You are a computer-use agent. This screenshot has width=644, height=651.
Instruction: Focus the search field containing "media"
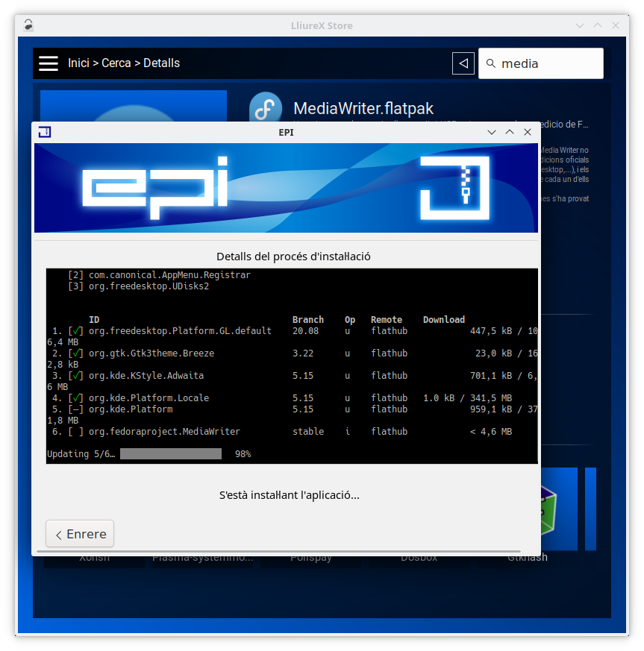coord(548,63)
